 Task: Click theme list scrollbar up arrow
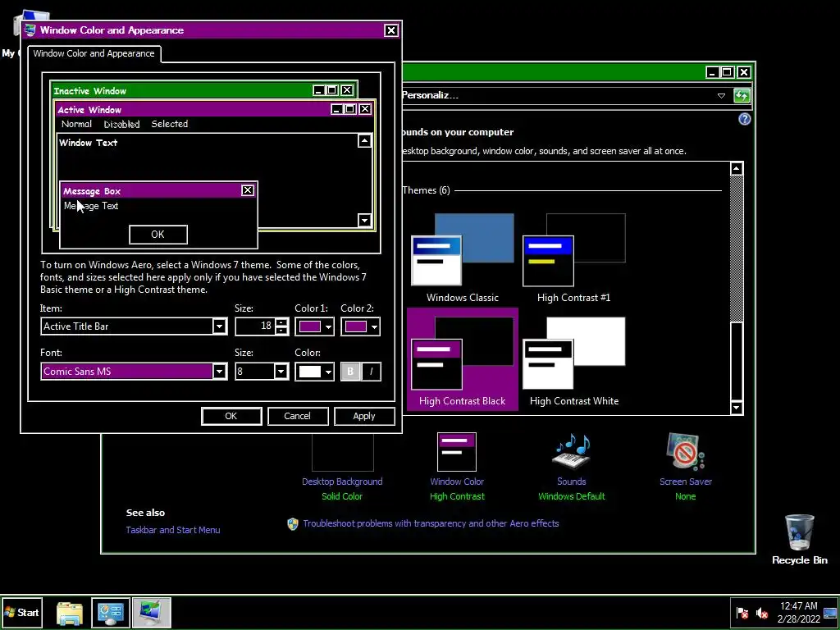coord(737,169)
